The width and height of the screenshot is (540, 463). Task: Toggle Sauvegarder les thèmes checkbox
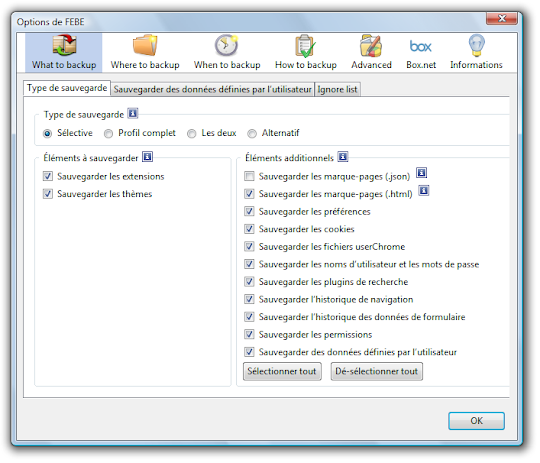(48, 194)
